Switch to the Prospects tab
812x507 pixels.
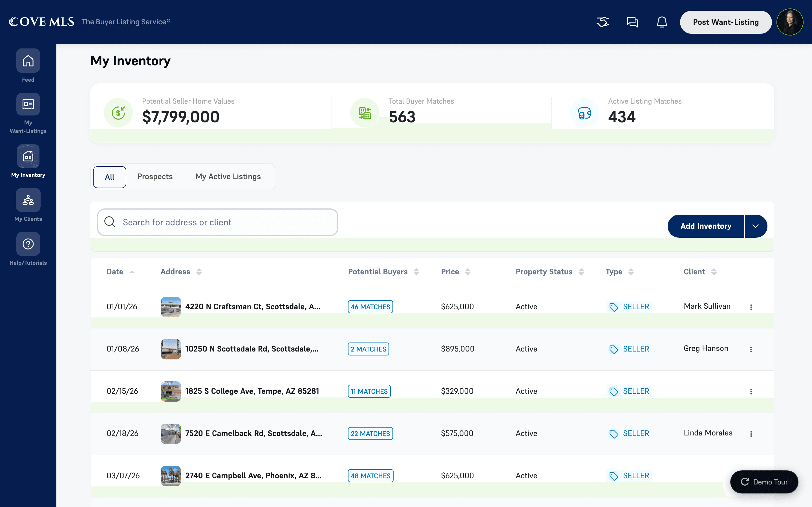(155, 177)
